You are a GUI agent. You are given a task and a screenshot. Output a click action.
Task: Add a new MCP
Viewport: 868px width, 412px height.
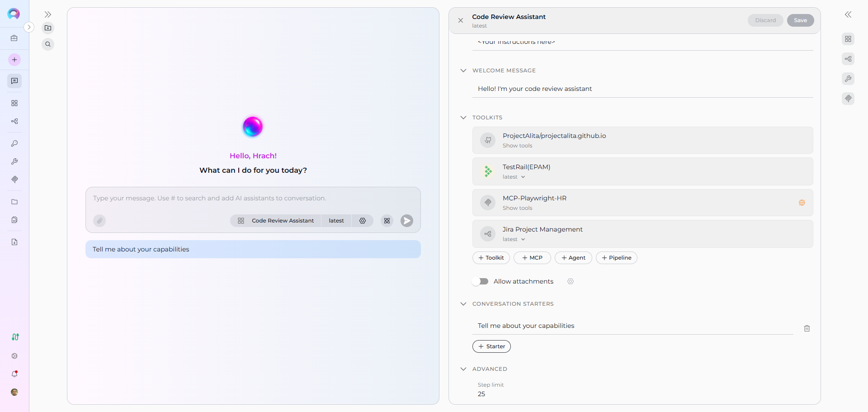click(532, 258)
